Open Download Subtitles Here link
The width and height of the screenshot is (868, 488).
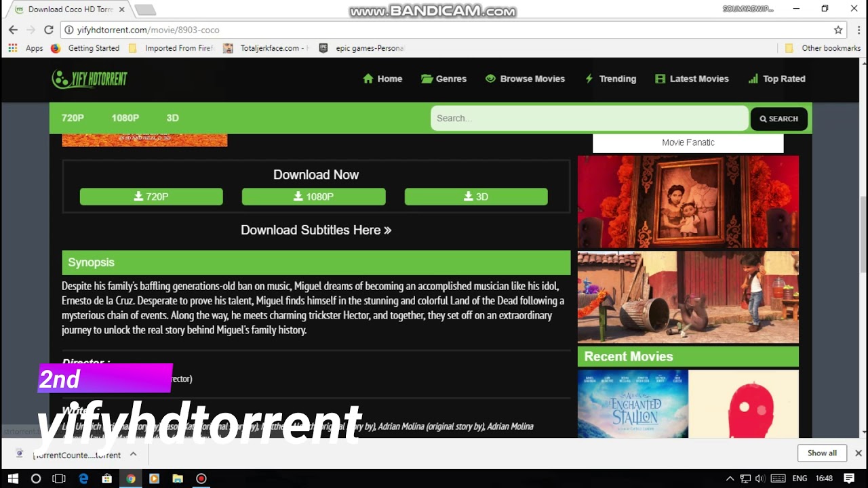point(316,230)
